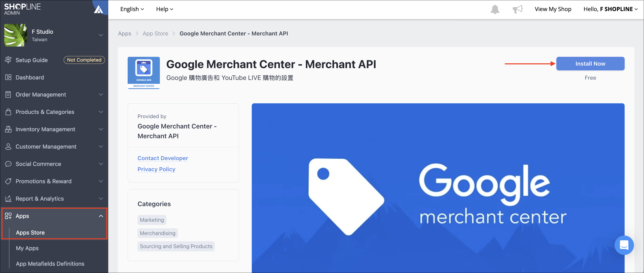Screen dimensions: 644x273
Task: Click the Customer Management person icon
Action: 8,147
